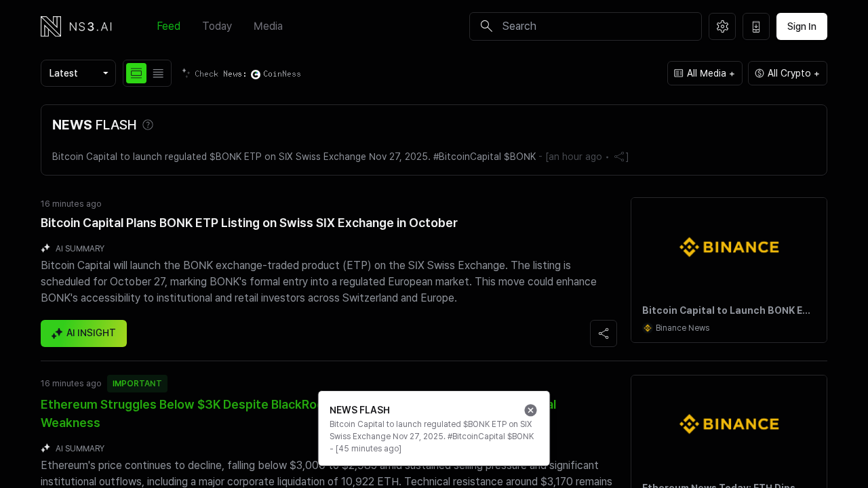
Task: Open the Binance BONK ETP thumbnail card
Action: point(729,270)
